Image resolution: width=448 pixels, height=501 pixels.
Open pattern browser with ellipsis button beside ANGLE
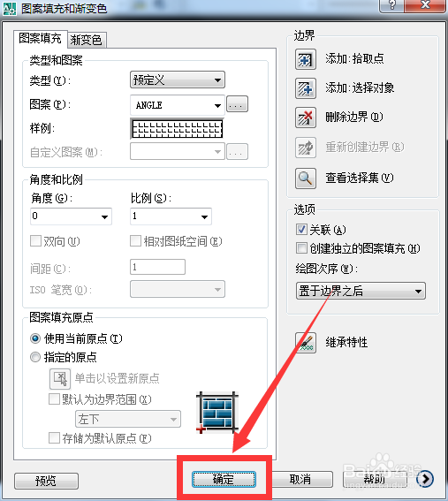click(237, 104)
